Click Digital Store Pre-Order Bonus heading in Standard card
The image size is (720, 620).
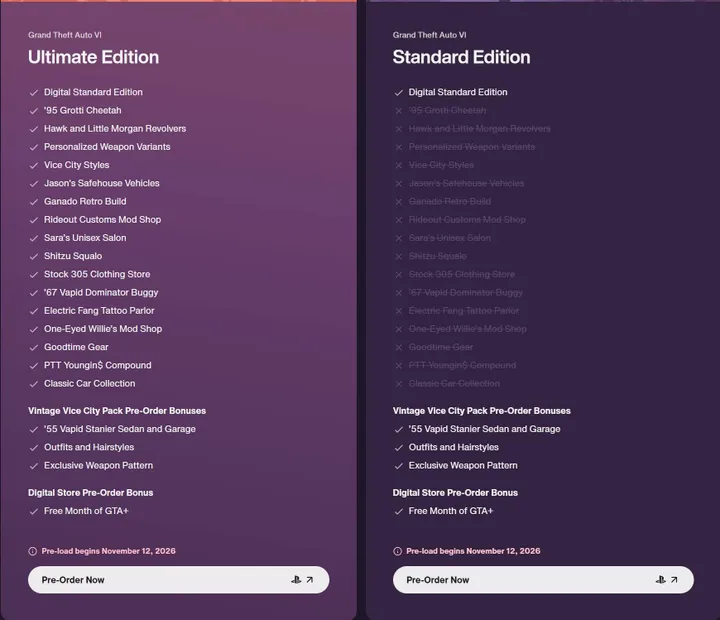tap(455, 493)
